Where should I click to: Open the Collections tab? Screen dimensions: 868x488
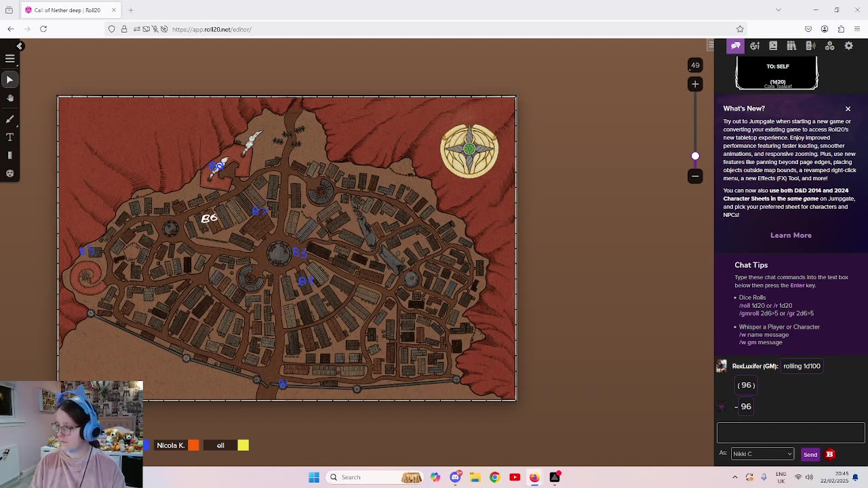click(x=829, y=46)
